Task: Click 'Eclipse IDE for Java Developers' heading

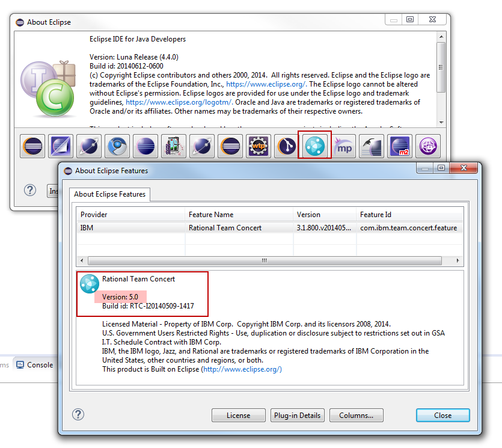Action: coord(138,39)
